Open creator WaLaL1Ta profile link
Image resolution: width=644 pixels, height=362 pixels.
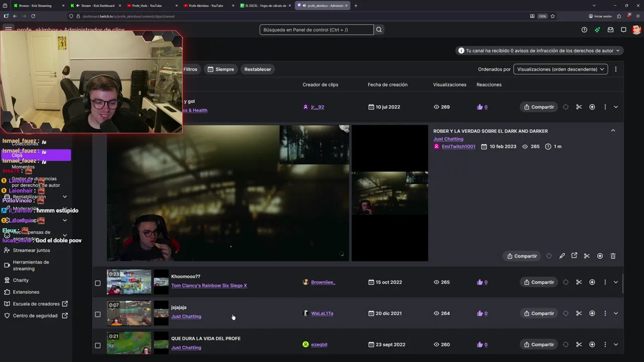point(322,313)
